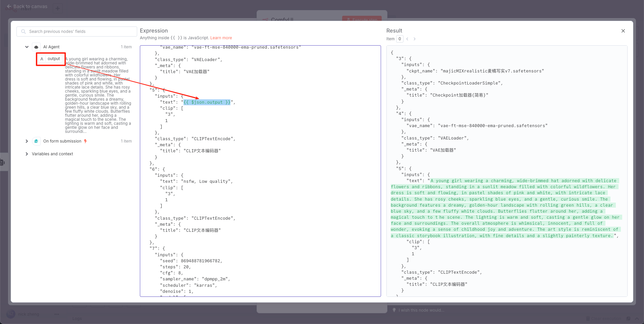Click the "nsfw, Low quality" text value
Image resolution: width=644 pixels, height=324 pixels.
pos(207,181)
